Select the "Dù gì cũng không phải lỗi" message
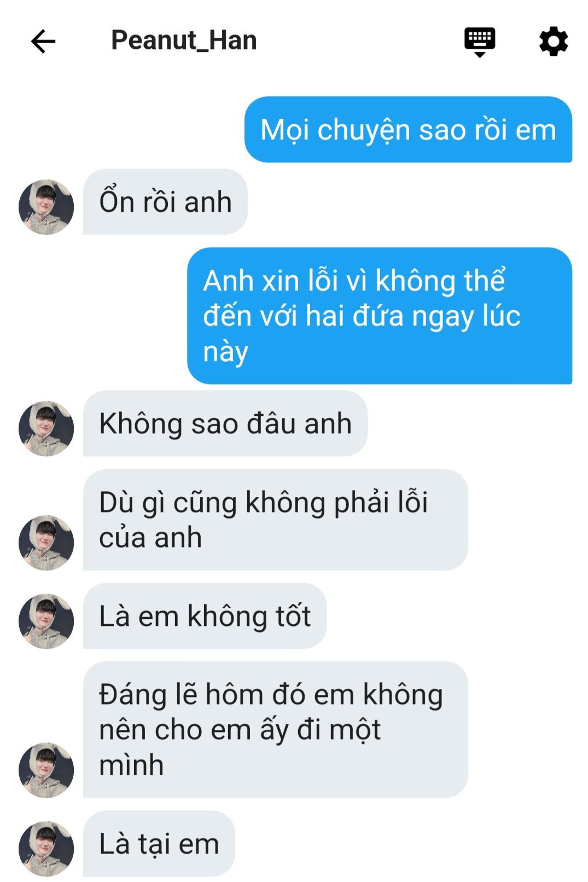 click(x=276, y=520)
